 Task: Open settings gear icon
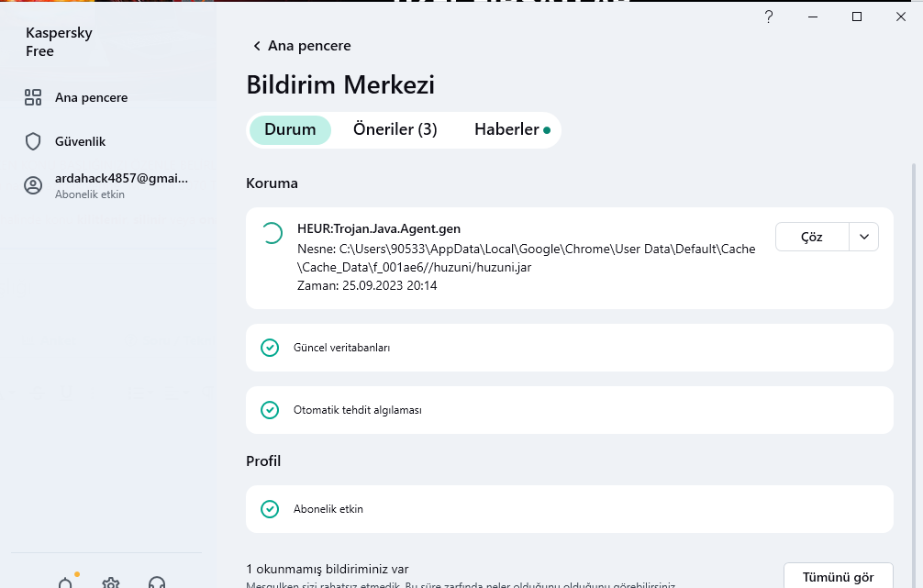[x=111, y=582]
